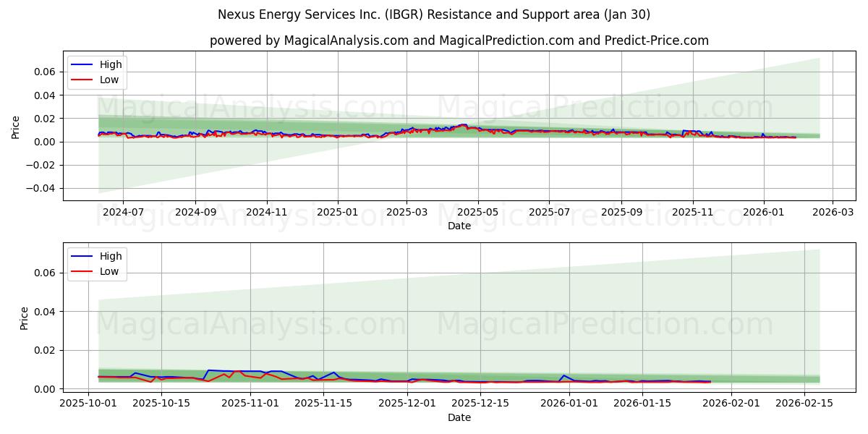
Task: Click the '2026-02-01' tick label
Action: coord(731,404)
